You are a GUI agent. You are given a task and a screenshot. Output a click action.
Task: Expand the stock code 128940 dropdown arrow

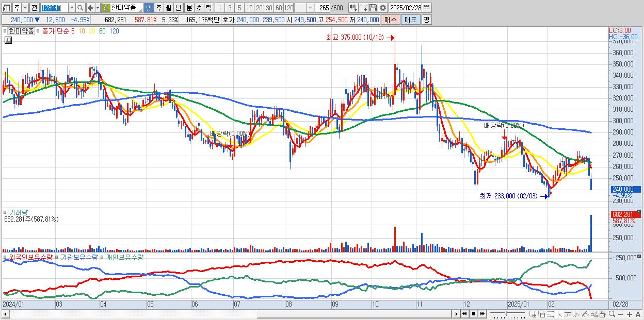click(72, 8)
